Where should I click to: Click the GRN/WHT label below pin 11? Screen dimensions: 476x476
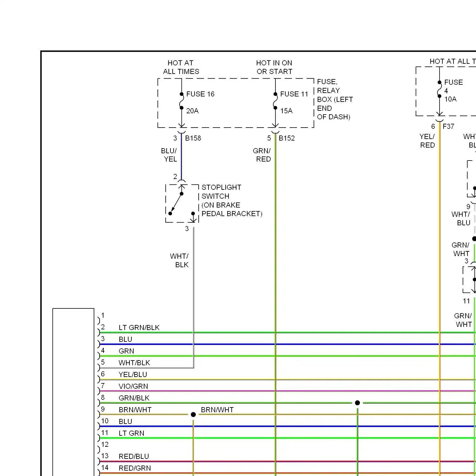463,320
